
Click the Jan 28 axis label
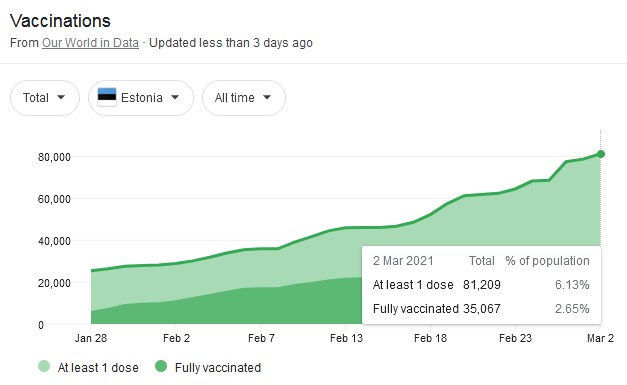click(91, 338)
